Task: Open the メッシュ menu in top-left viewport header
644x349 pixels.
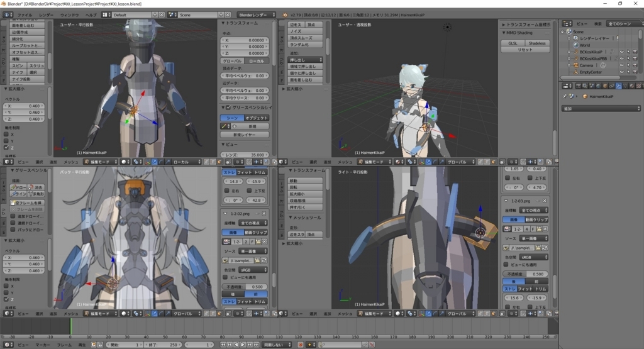Action: pyautogui.click(x=70, y=162)
